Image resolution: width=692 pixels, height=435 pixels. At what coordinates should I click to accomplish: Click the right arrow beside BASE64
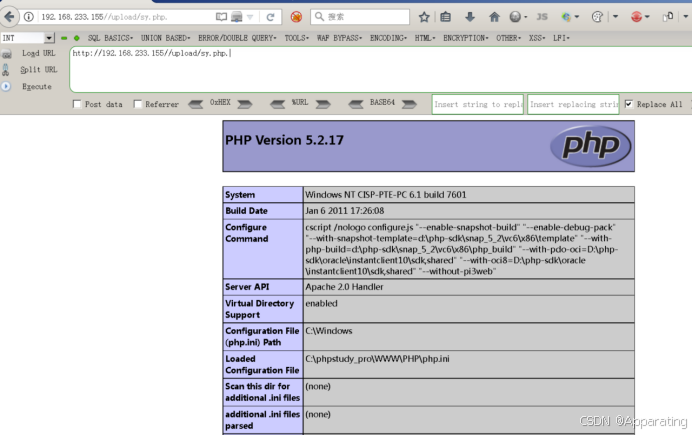(409, 105)
